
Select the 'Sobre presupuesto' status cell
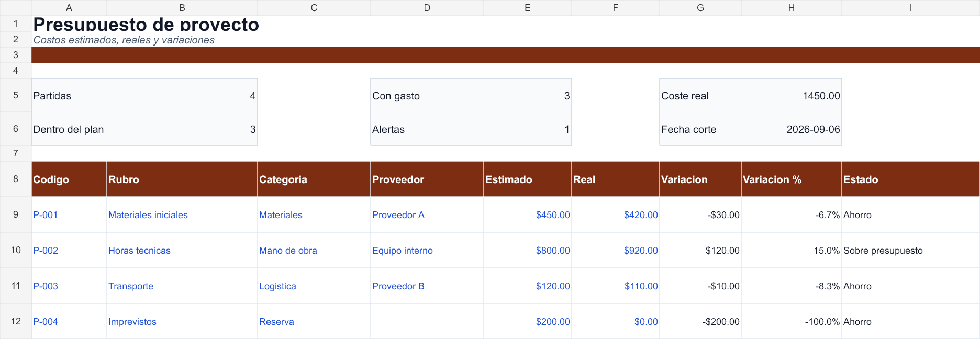[x=911, y=251]
